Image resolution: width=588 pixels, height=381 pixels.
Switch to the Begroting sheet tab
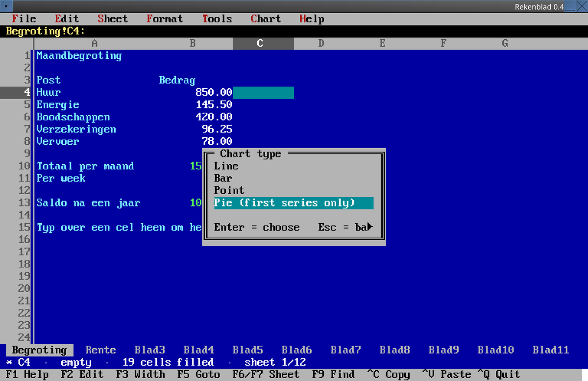39,350
